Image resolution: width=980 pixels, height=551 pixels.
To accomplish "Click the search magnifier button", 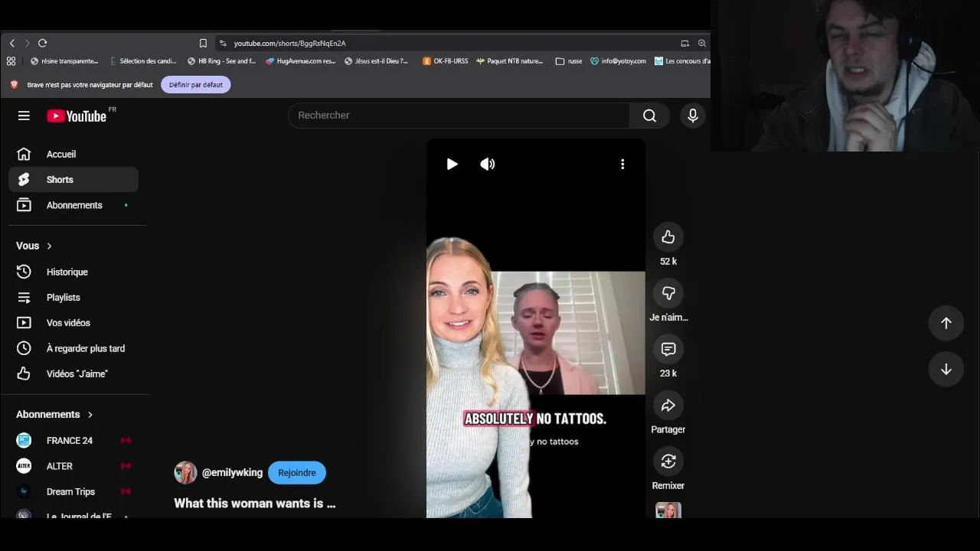I will [x=649, y=116].
